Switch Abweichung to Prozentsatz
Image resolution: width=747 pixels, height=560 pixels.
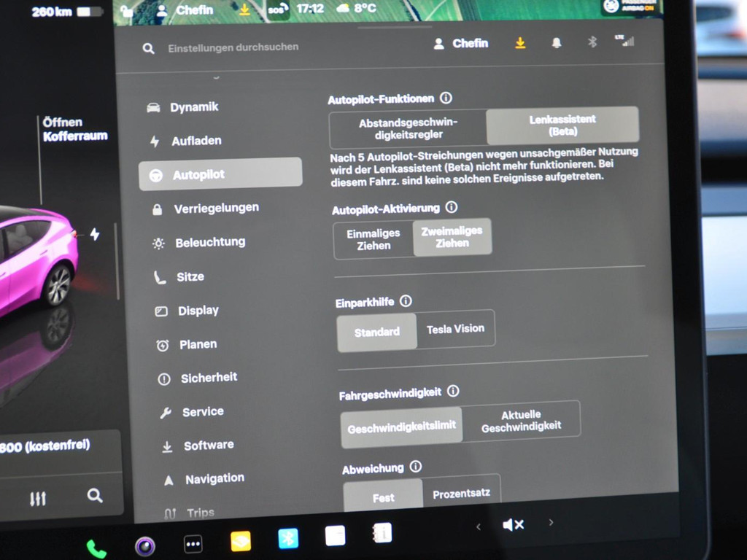tap(461, 494)
